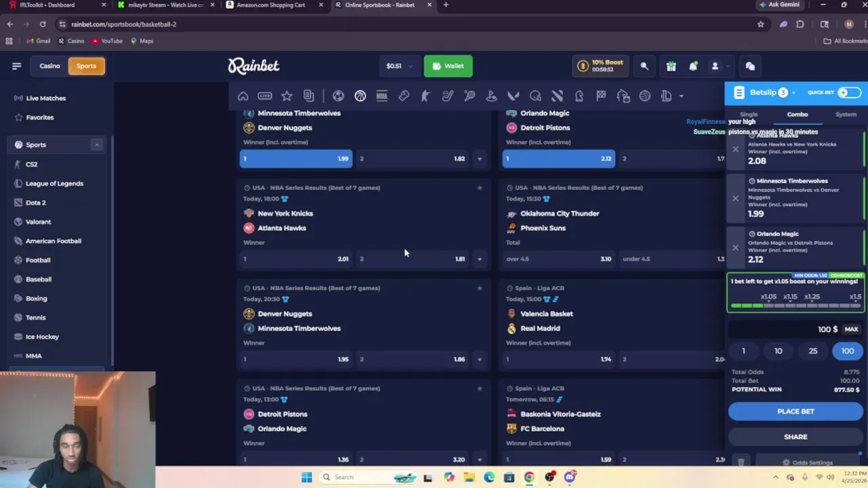Open the hamburger menu beside Casino
This screenshot has height=488, width=868.
17,66
